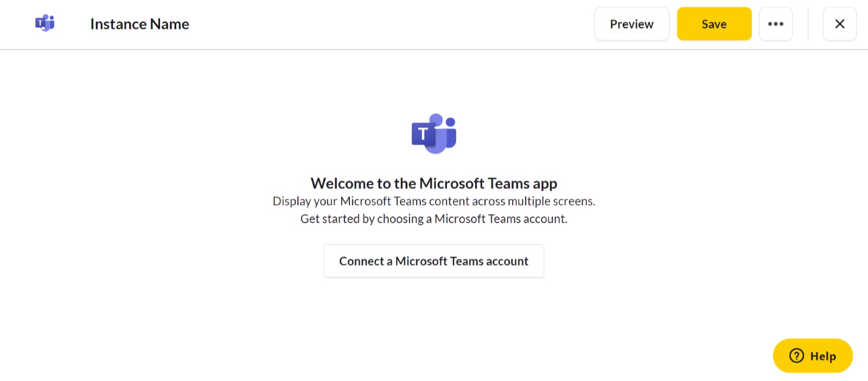The image size is (868, 381).
Task: Click the large Microsoft Teams logo
Action: 433,133
